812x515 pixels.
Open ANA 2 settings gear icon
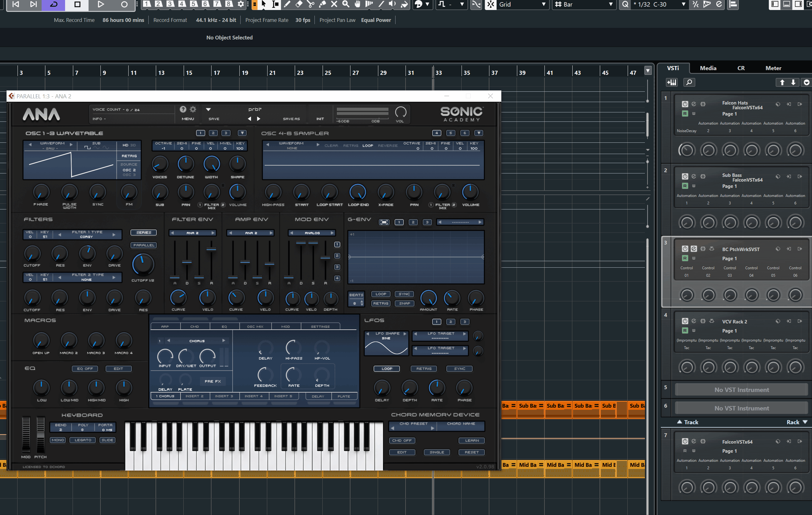(193, 109)
